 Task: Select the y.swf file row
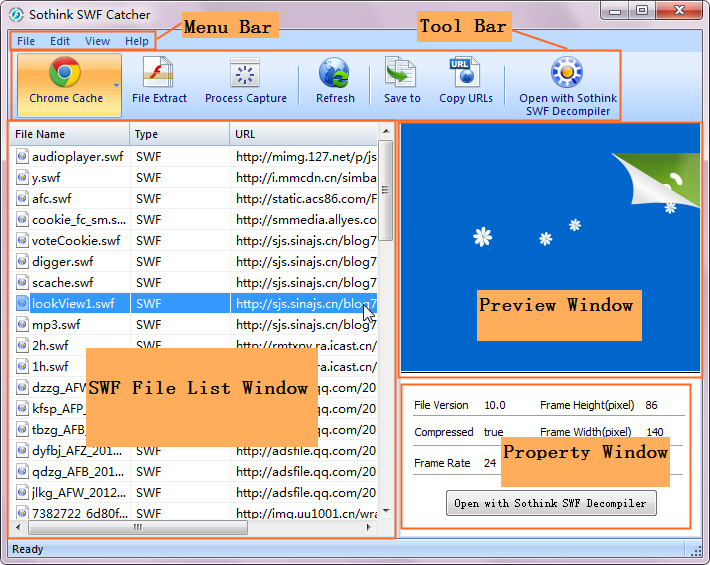pos(194,177)
